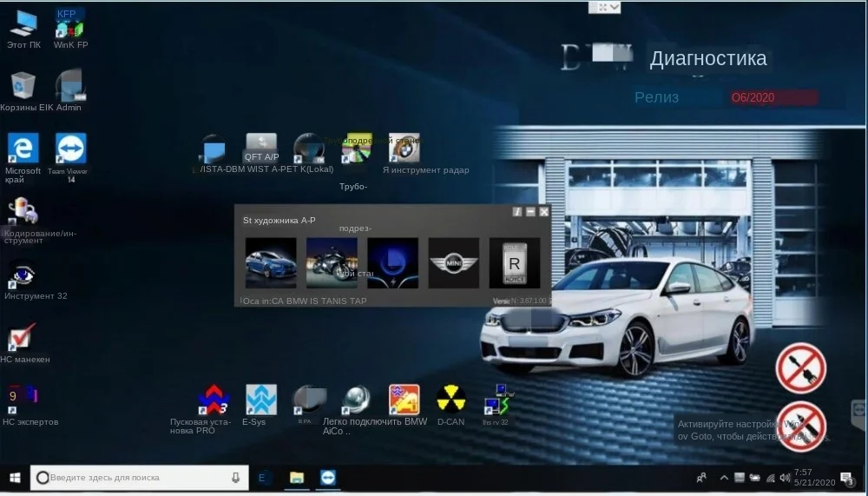Launch the ISTA-DBM desktop shortcut
Image resolution: width=868 pixels, height=496 pixels.
tap(214, 149)
